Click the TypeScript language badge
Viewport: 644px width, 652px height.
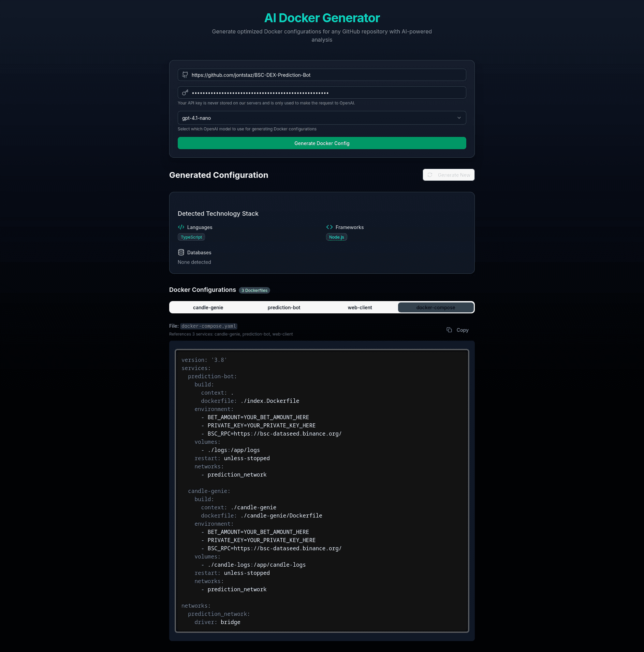click(191, 237)
